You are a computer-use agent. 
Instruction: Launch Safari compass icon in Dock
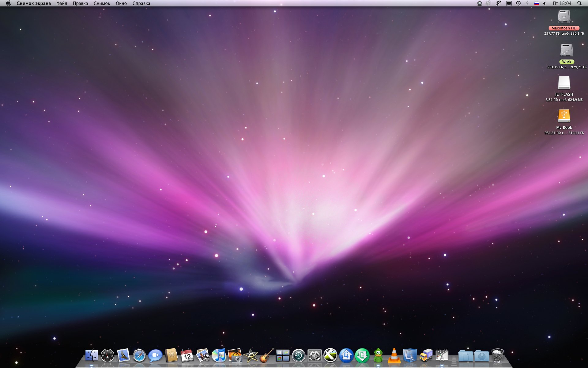click(139, 356)
